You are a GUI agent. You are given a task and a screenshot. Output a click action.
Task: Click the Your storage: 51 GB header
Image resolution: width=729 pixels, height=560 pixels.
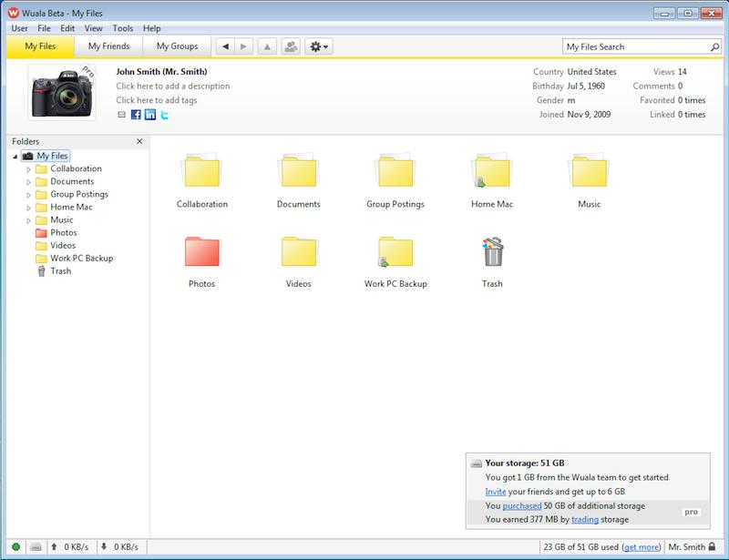coord(525,463)
